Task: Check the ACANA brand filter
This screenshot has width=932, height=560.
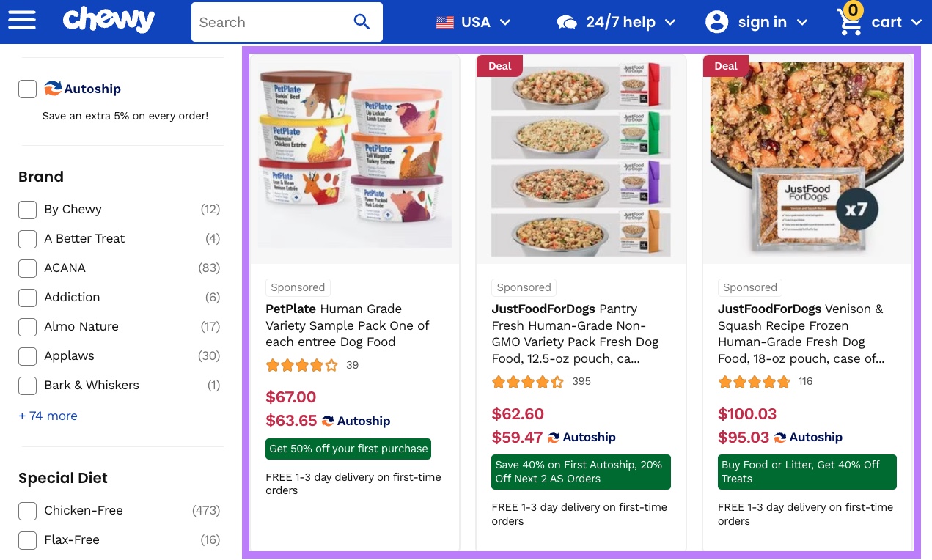Action: (x=27, y=268)
